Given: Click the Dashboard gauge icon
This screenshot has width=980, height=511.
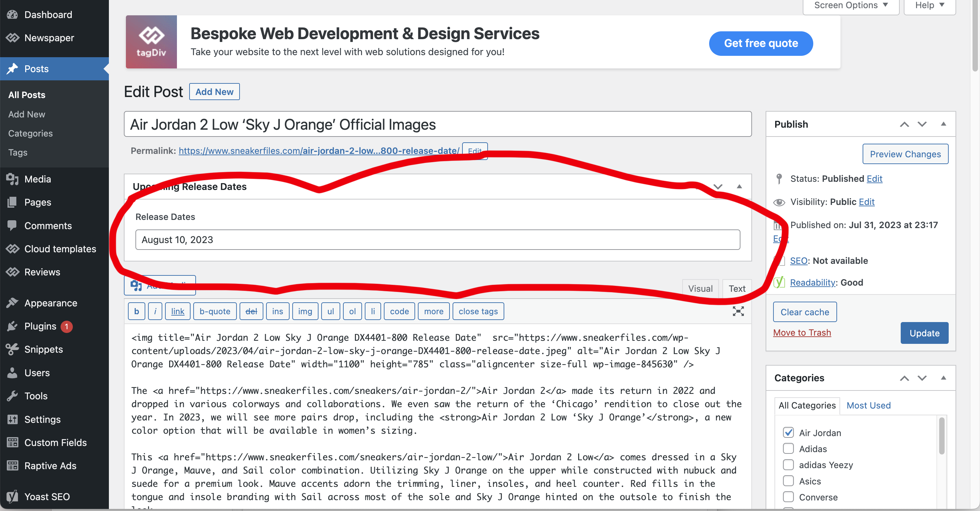Looking at the screenshot, I should [13, 14].
